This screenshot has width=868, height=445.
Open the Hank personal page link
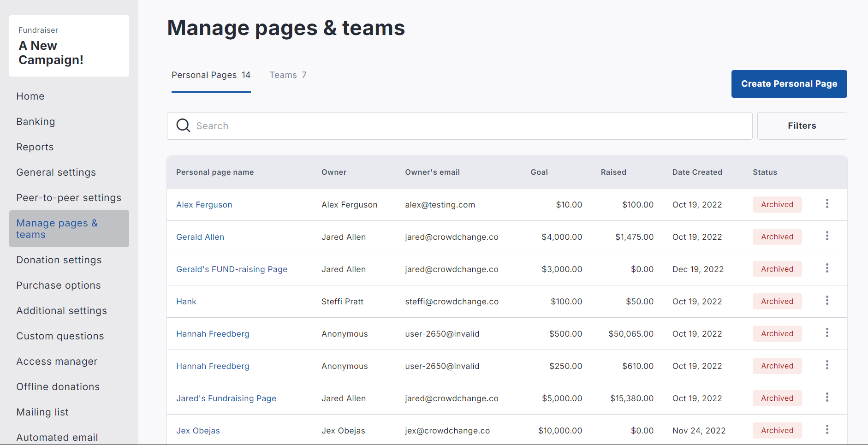tap(186, 302)
